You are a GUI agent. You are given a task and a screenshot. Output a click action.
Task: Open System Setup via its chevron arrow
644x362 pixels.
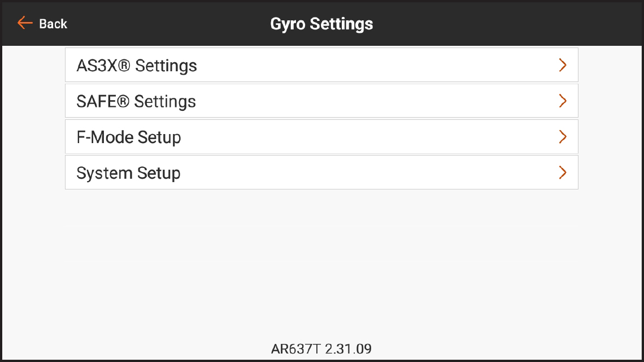(563, 173)
